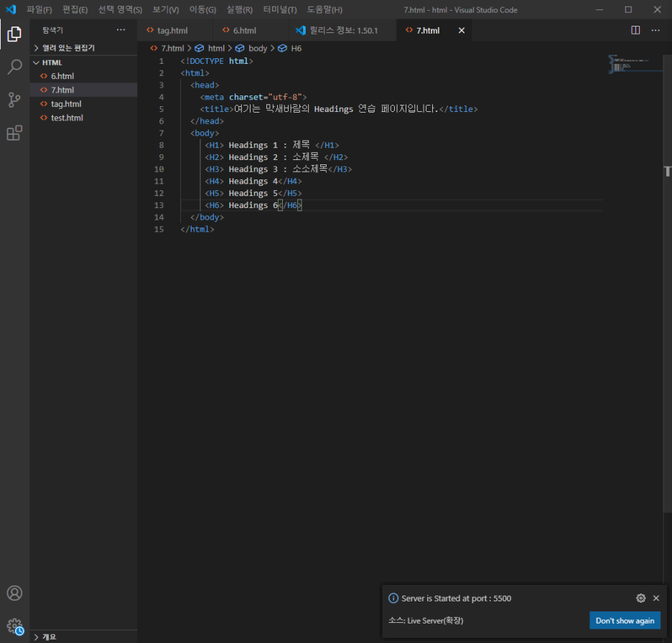Viewport: 672px width, 643px height.
Task: Click Don't show again button
Action: click(625, 621)
